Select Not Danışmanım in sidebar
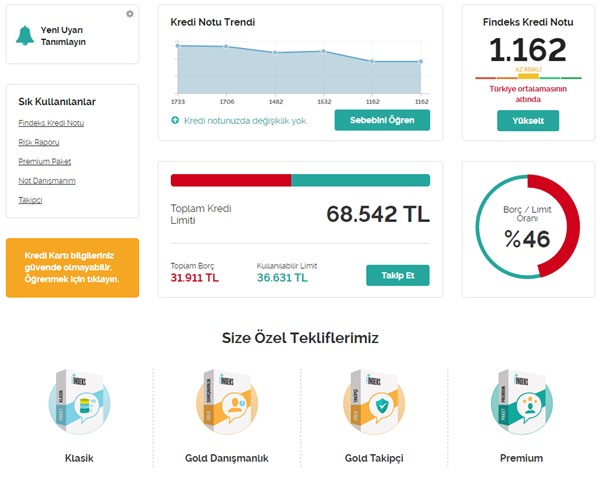 tap(47, 181)
